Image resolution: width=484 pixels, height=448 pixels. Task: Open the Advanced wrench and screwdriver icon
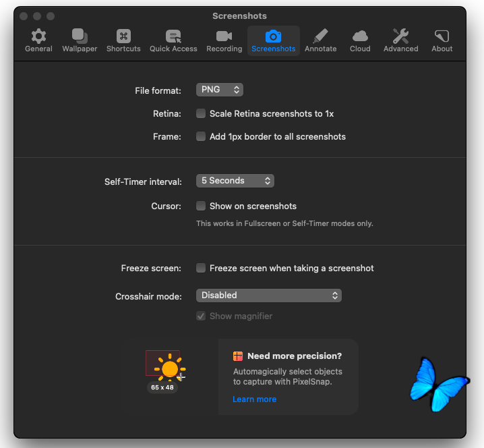400,36
